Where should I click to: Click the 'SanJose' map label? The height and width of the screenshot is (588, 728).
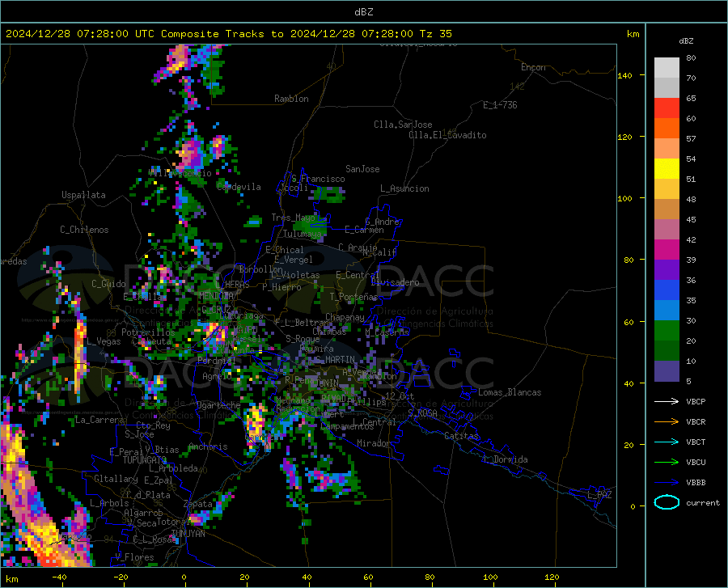(x=362, y=169)
